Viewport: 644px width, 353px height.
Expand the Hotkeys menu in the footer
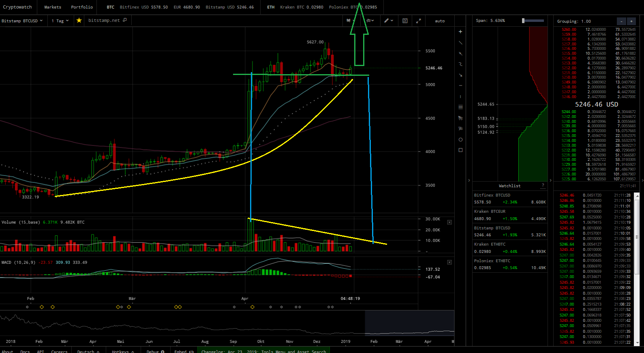coord(123,351)
